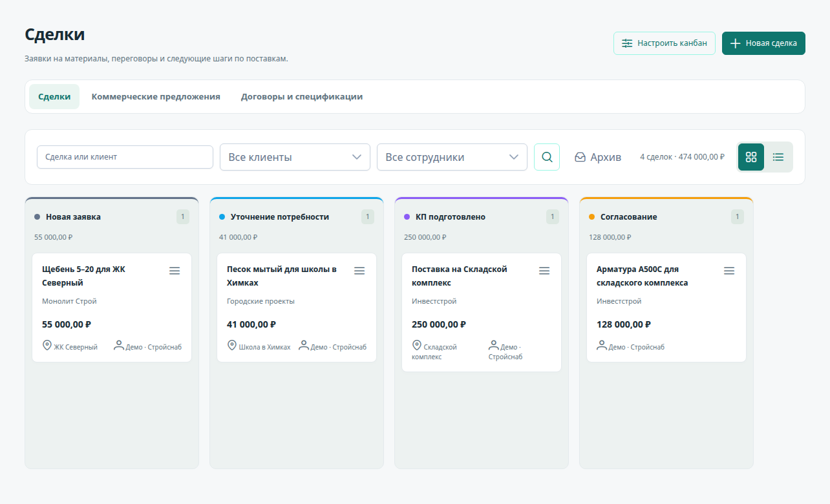The image size is (830, 504).
Task: Open the Архив link
Action: click(x=598, y=157)
